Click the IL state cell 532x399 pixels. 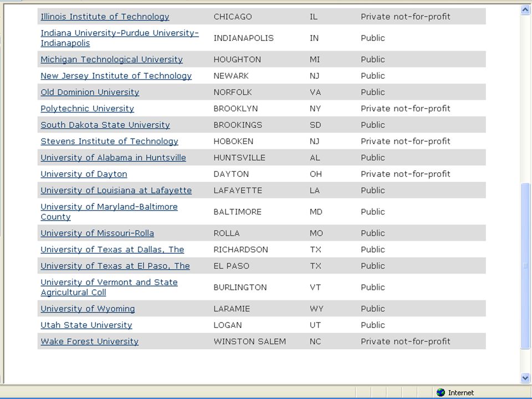[314, 17]
